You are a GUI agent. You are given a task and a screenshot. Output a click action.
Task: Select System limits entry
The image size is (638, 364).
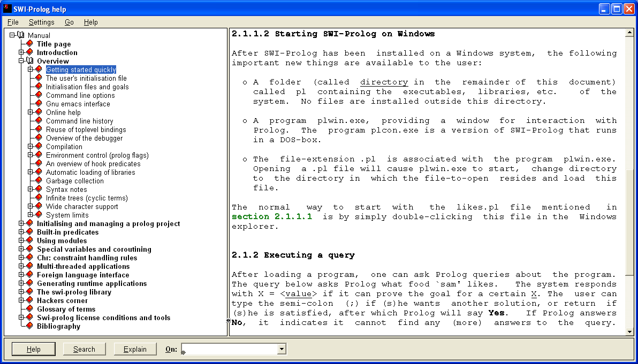67,214
